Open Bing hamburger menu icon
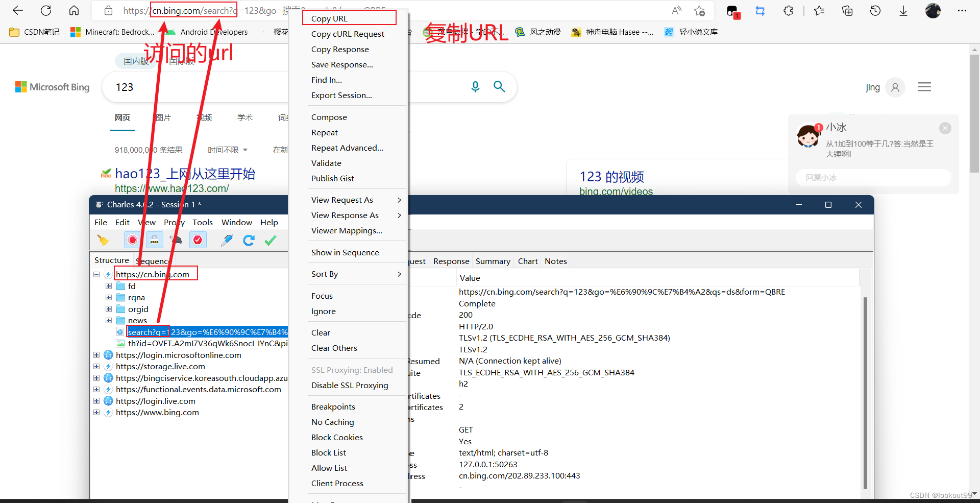The height and width of the screenshot is (503, 980). tap(924, 87)
